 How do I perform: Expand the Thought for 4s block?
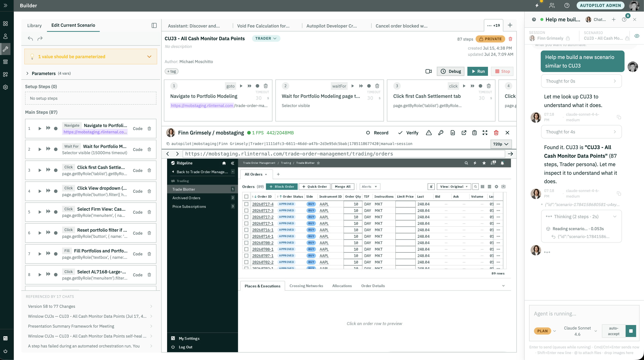point(581,132)
